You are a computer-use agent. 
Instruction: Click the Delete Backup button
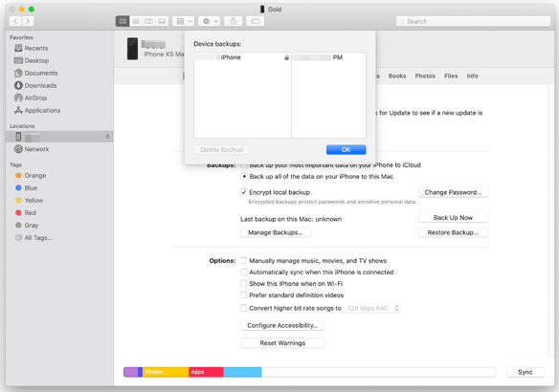tap(221, 150)
